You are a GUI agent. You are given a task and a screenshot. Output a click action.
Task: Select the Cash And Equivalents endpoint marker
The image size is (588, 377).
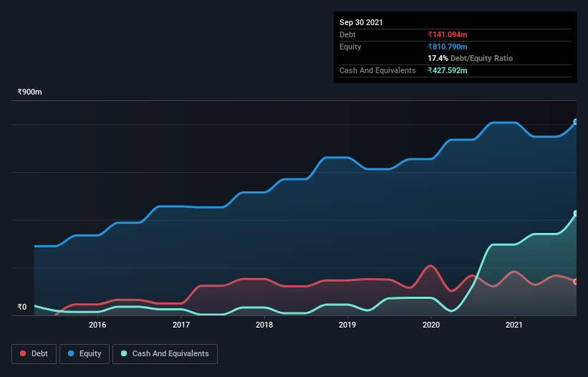pos(576,213)
